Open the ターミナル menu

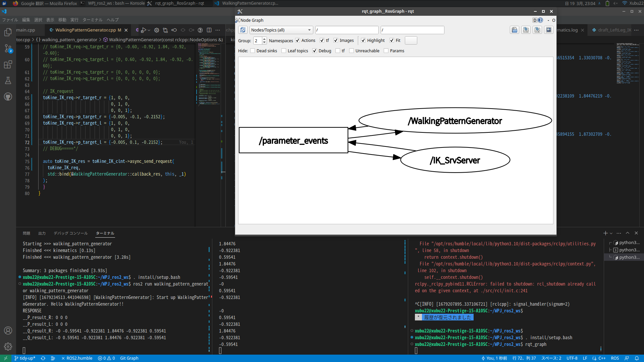coord(93,20)
